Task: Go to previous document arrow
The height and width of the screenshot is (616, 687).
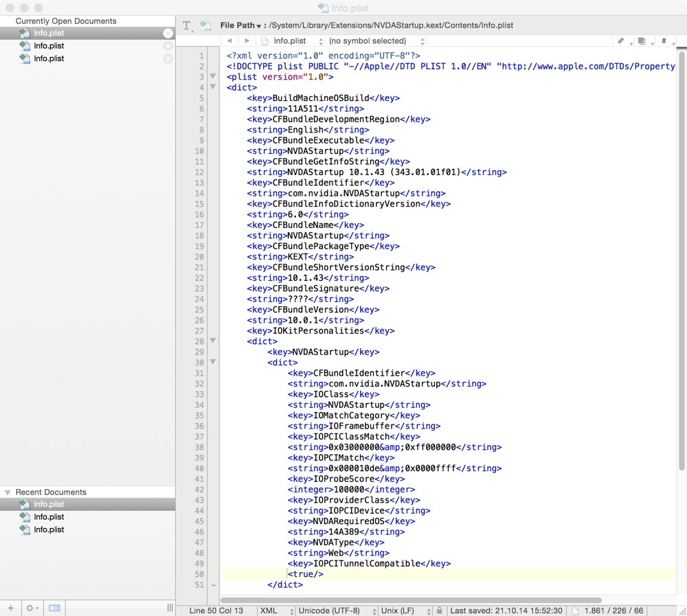Action: click(x=229, y=41)
